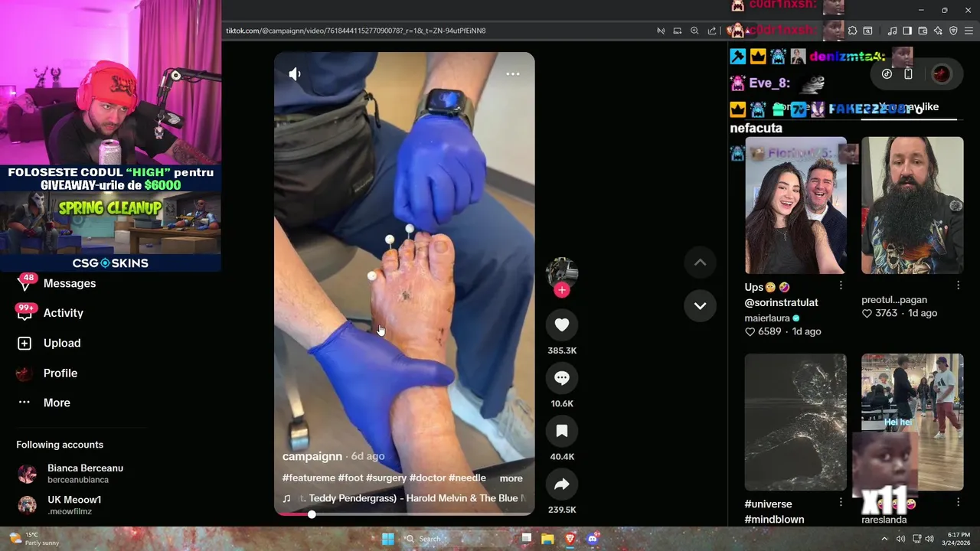Open Upload in the sidebar
This screenshot has width=980, height=551.
62,343
